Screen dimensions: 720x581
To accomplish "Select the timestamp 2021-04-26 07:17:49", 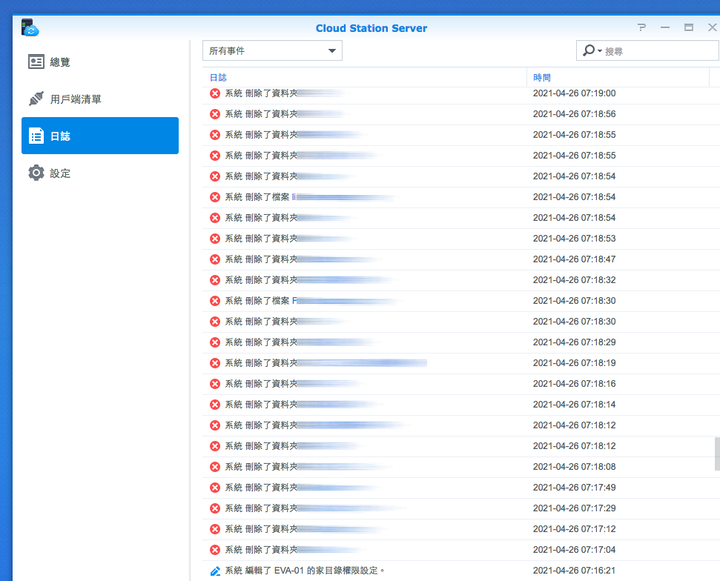I will point(574,487).
